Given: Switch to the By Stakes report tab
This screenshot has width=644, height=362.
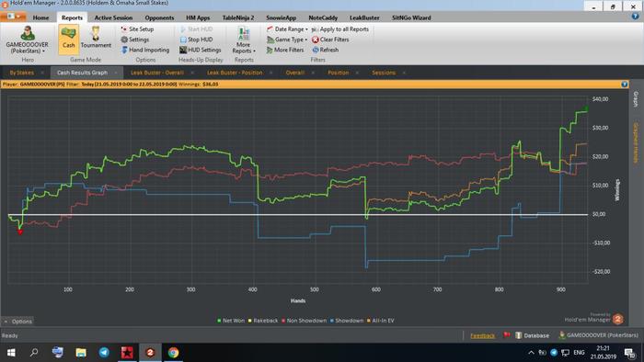Looking at the screenshot, I should coord(21,73).
